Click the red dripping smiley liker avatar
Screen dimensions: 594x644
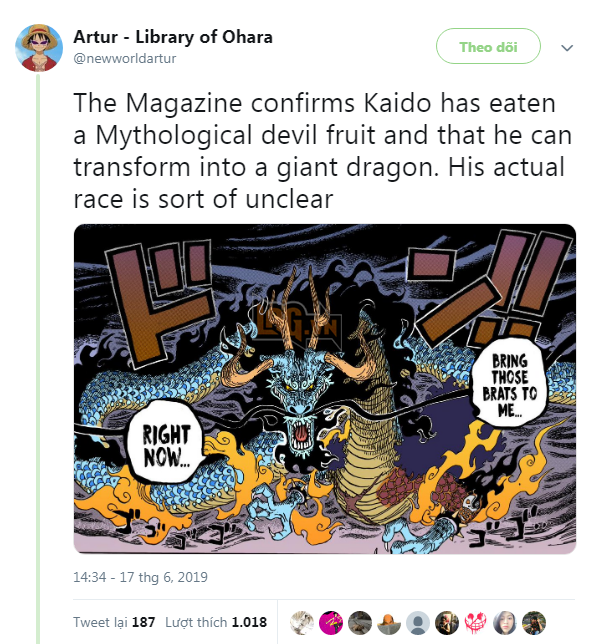[x=476, y=623]
